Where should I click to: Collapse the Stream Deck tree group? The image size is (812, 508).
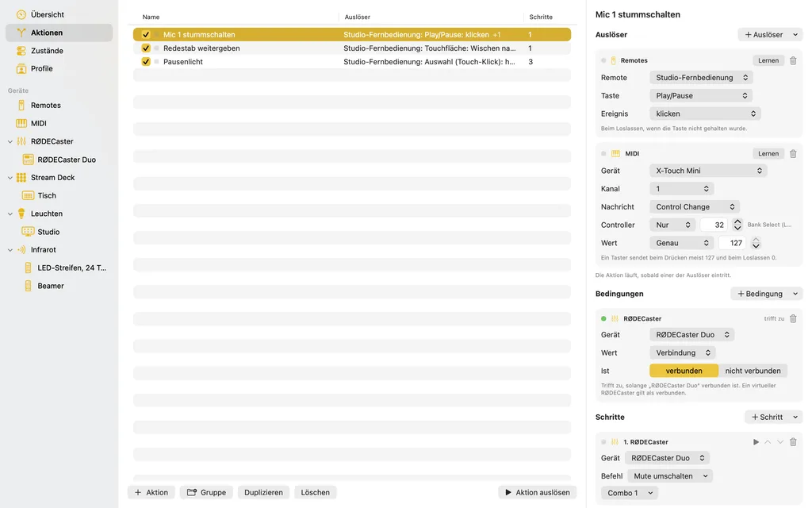[x=10, y=177]
